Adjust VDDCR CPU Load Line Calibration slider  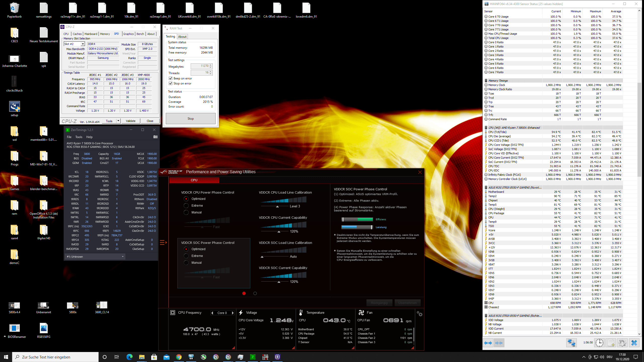pos(277,206)
